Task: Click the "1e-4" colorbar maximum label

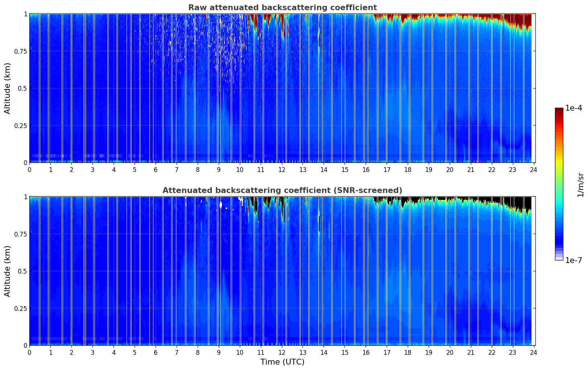Action: pyautogui.click(x=573, y=108)
